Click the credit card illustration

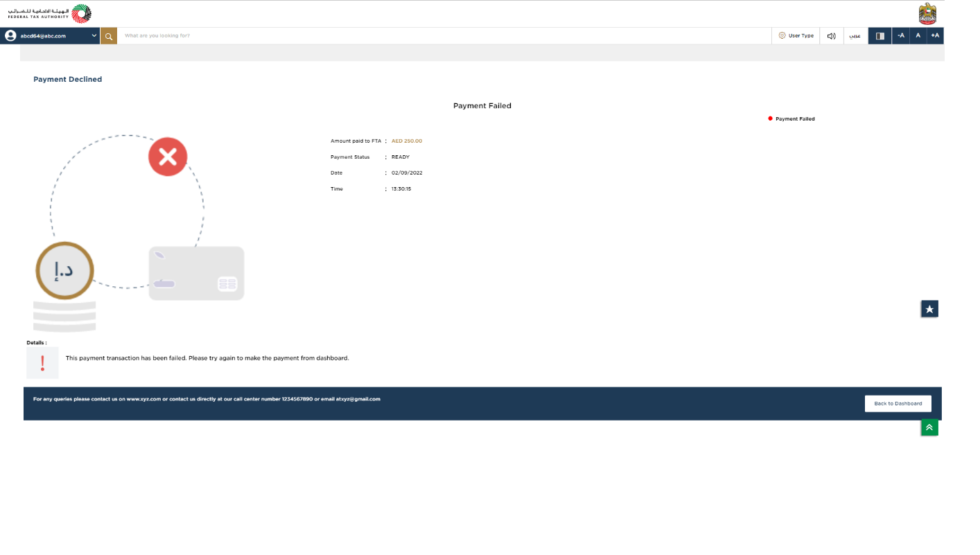tap(196, 273)
